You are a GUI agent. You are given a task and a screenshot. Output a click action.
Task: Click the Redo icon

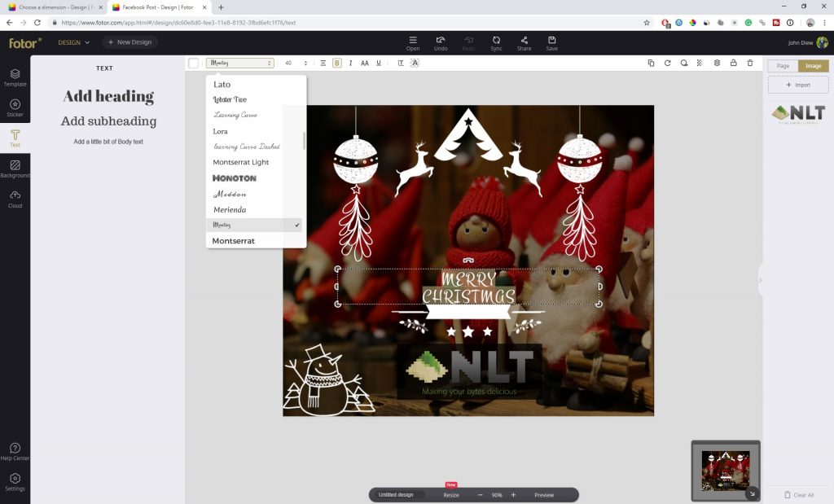tap(468, 43)
